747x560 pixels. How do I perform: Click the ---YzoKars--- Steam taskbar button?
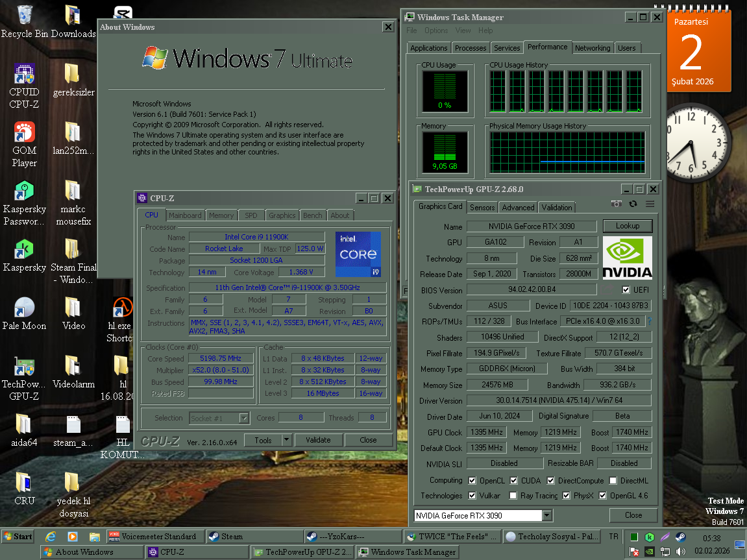(x=353, y=537)
